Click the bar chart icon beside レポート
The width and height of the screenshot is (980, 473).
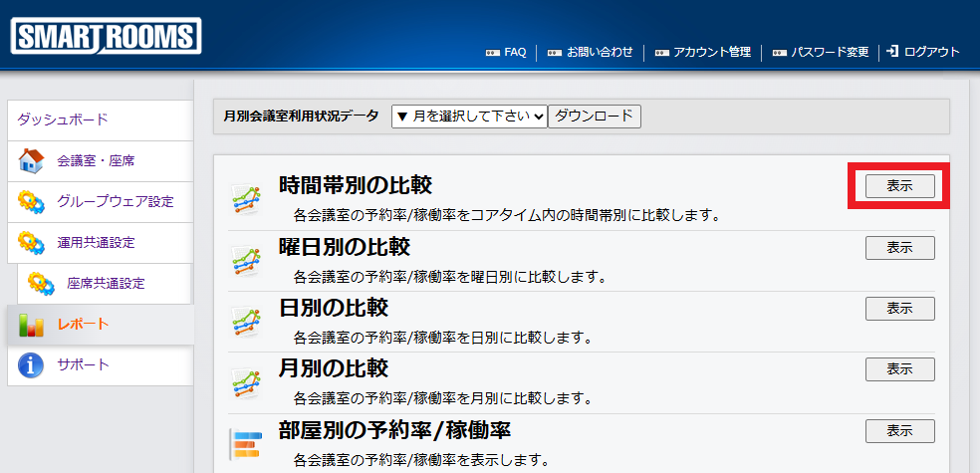[32, 325]
